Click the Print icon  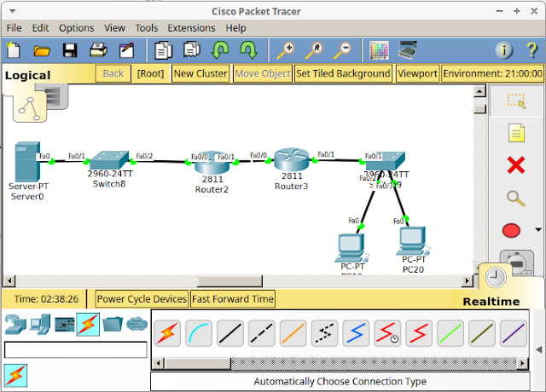click(x=99, y=50)
